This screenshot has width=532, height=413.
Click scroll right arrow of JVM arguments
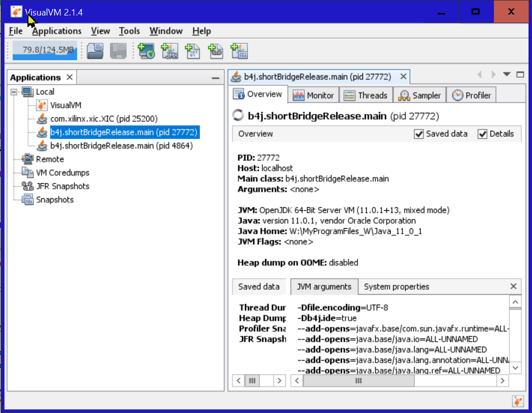502,381
